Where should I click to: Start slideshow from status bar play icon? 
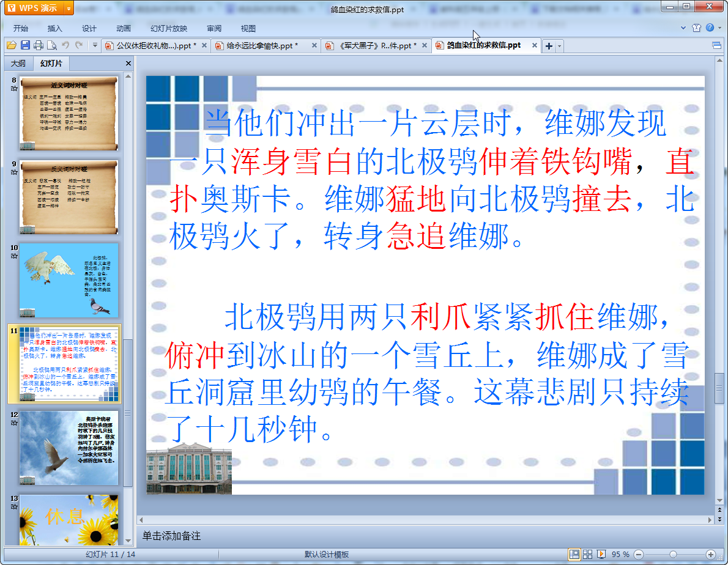click(x=601, y=554)
